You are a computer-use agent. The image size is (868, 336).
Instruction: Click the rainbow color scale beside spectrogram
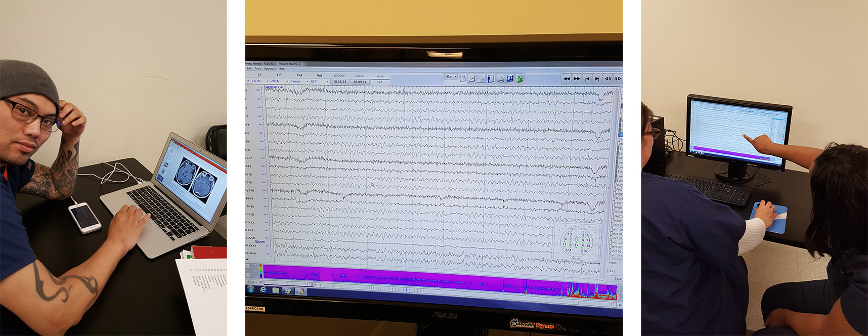point(261,271)
